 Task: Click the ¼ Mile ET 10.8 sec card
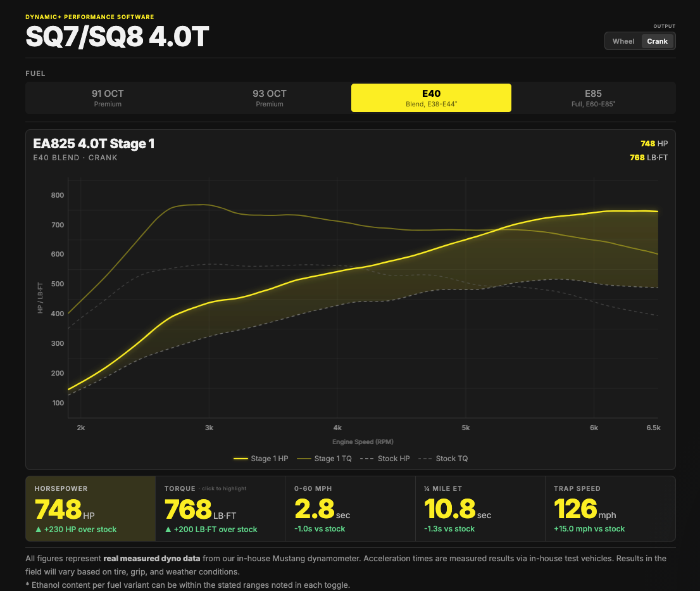pos(480,509)
